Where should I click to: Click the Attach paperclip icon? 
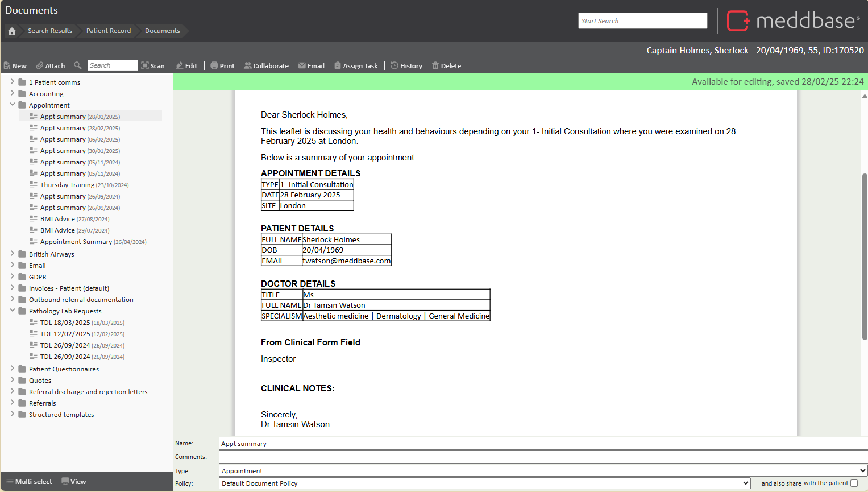pyautogui.click(x=40, y=66)
